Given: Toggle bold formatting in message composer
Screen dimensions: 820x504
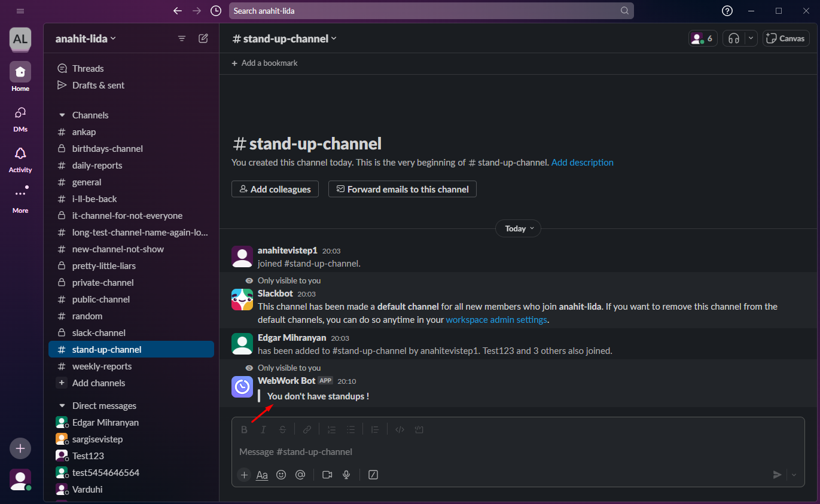Looking at the screenshot, I should [x=244, y=429].
